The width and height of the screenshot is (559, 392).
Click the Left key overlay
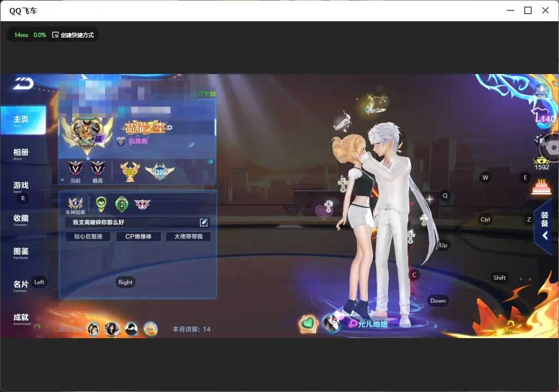pyautogui.click(x=39, y=282)
